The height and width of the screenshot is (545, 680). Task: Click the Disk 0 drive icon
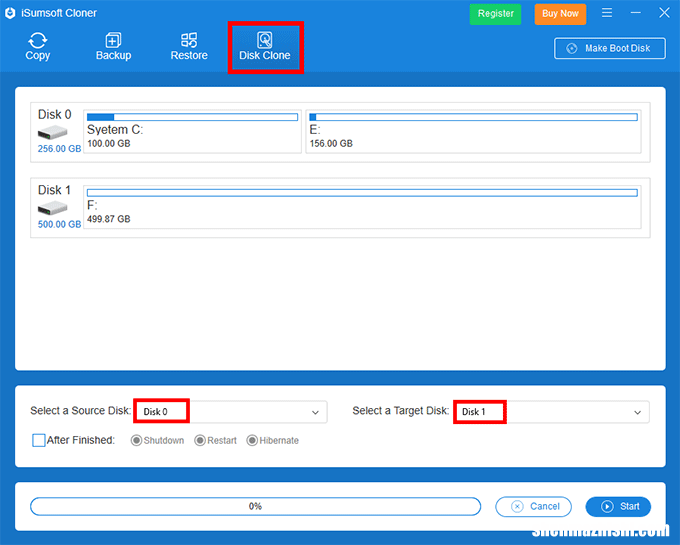coord(52,132)
